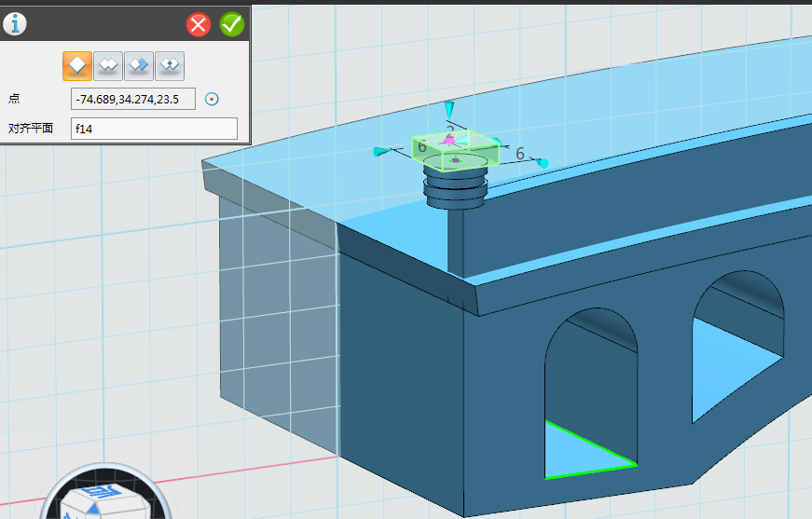The height and width of the screenshot is (519, 812).
Task: Click the top cyan height arrow handle
Action: click(x=449, y=108)
